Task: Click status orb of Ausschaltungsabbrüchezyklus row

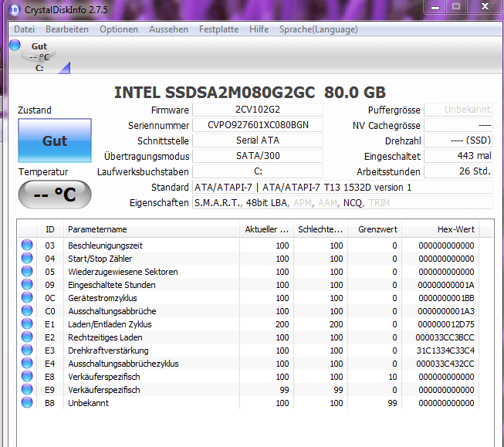Action: [27, 363]
